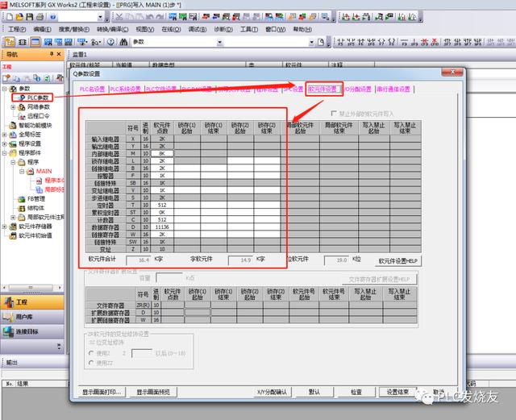The height and width of the screenshot is (420, 516).
Task: Toggle 禁止外部的软元件写入 checkbox
Action: click(334, 114)
